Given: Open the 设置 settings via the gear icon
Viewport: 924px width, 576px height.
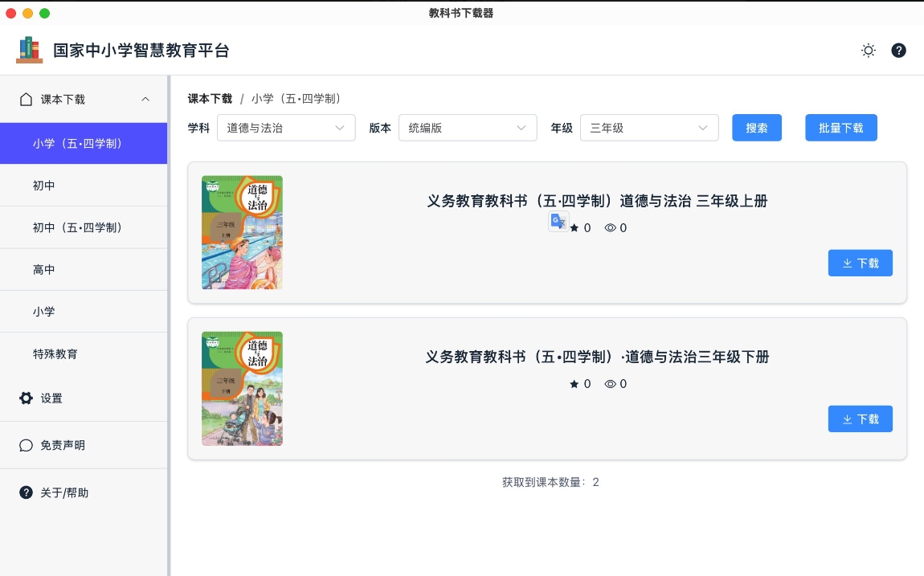Looking at the screenshot, I should [x=26, y=398].
